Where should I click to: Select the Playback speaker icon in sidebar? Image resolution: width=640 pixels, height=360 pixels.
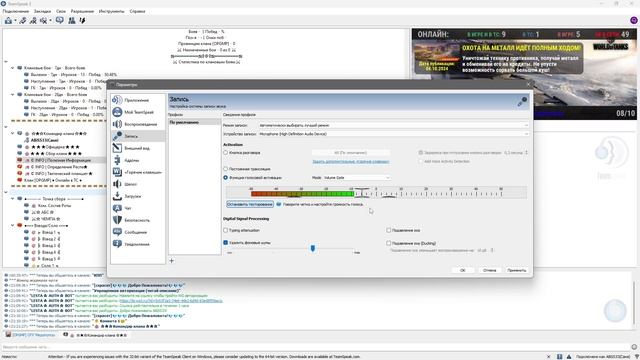point(117,124)
